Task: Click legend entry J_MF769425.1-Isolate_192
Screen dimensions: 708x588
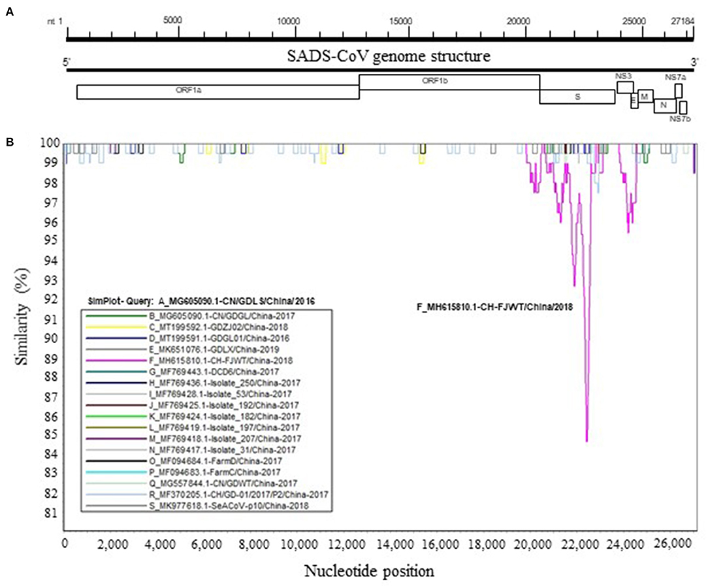Action: [x=224, y=405]
